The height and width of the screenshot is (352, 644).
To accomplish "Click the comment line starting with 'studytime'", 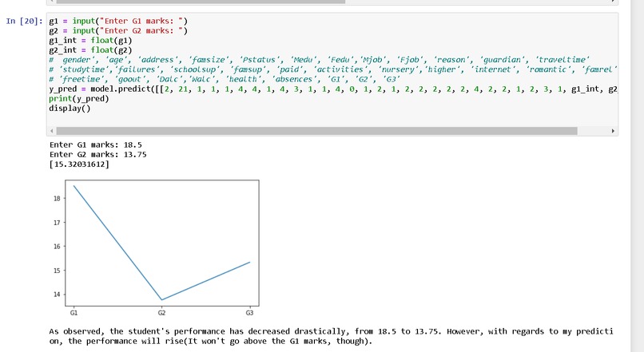I will tap(333, 69).
